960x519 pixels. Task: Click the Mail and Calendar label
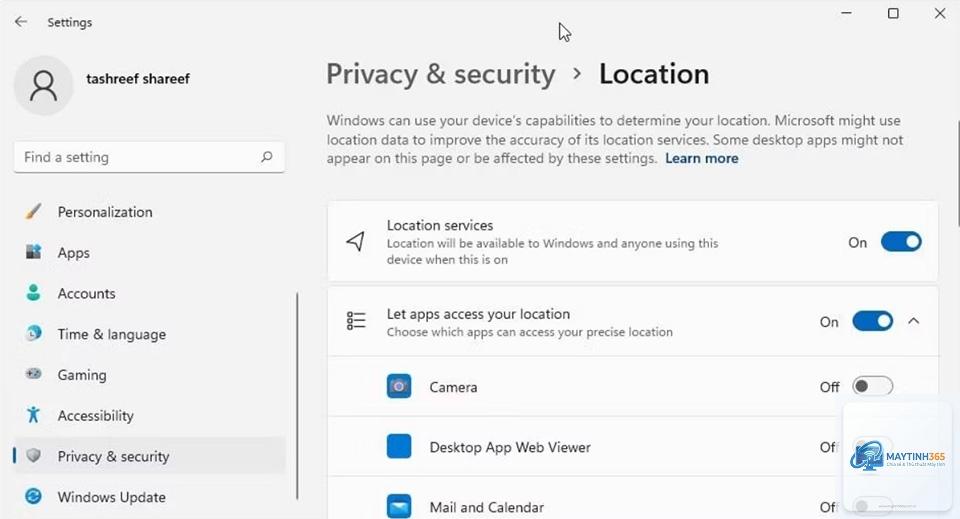pyautogui.click(x=487, y=507)
